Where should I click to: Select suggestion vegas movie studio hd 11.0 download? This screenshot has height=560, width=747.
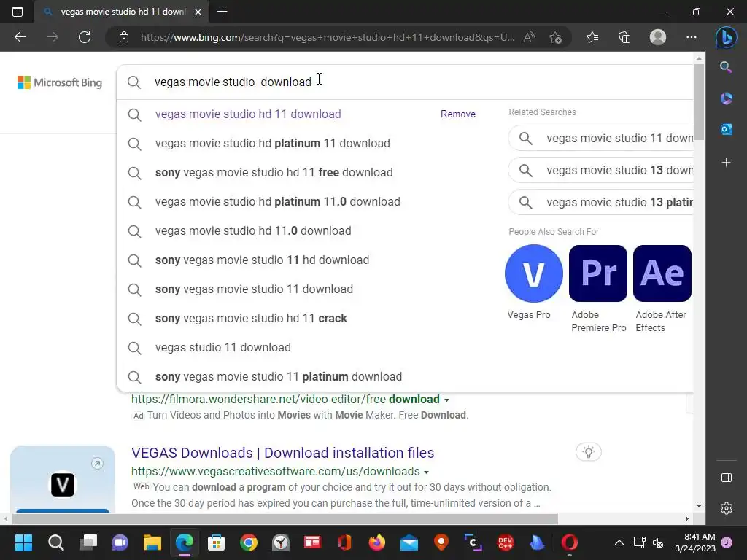(253, 231)
